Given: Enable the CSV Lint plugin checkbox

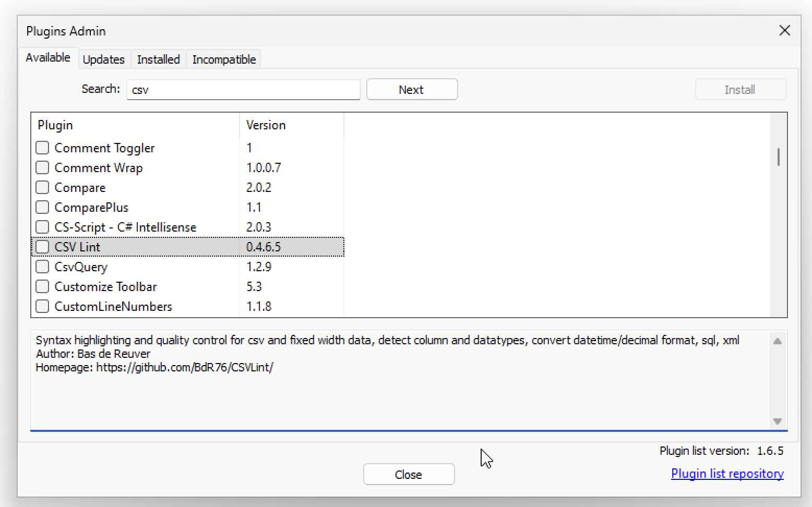Looking at the screenshot, I should tap(42, 247).
